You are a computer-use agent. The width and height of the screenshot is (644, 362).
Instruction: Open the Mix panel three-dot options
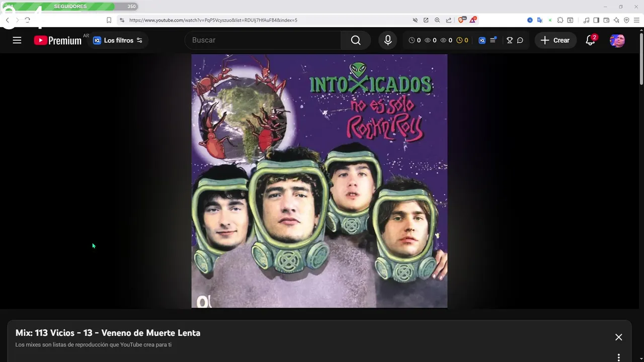point(619,357)
